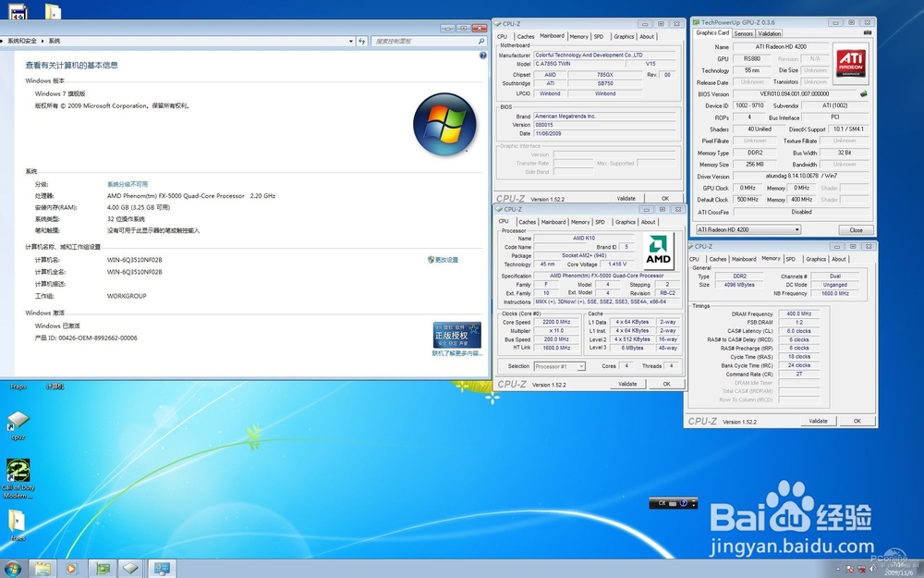924x578 pixels.
Task: Launch Windows Media Player from the taskbar
Action: pos(71,569)
